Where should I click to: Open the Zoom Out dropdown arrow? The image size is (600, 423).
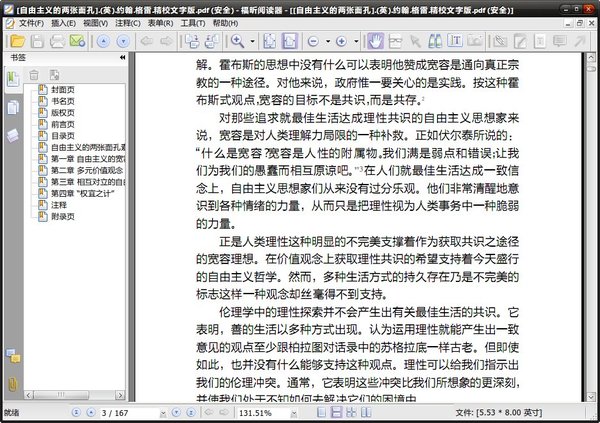(x=328, y=41)
